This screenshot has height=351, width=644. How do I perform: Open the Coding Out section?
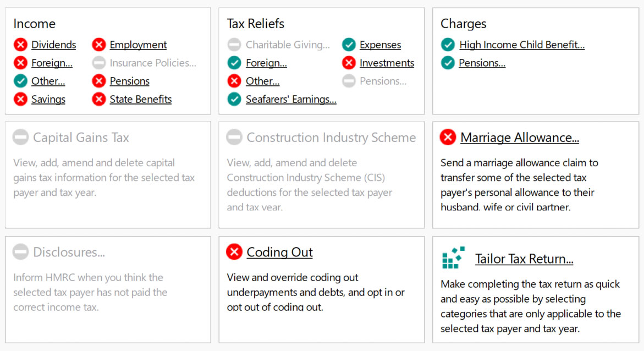pyautogui.click(x=279, y=252)
